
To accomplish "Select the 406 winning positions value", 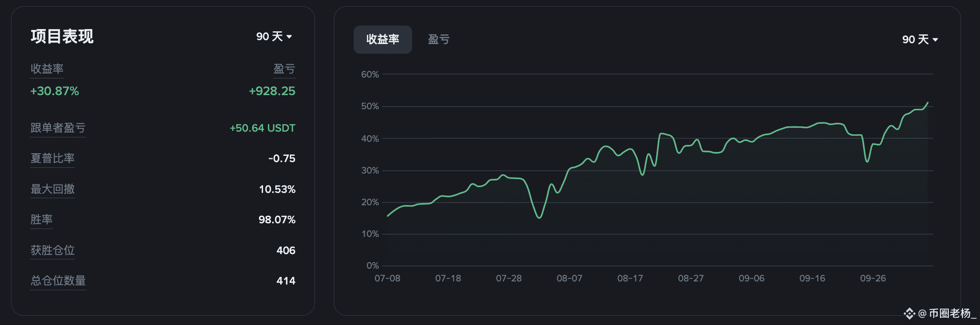I will (286, 251).
